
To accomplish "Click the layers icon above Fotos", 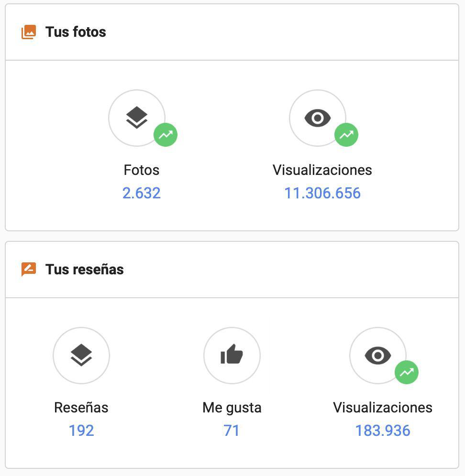I will 137,118.
